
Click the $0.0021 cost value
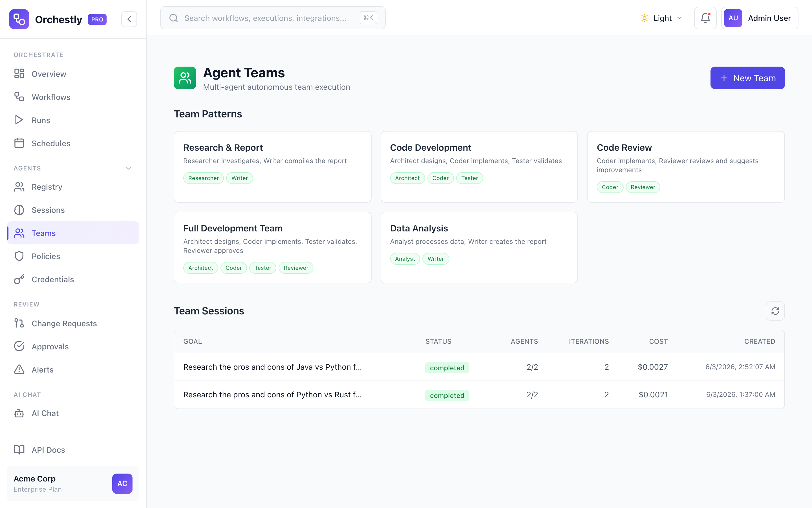[653, 395]
